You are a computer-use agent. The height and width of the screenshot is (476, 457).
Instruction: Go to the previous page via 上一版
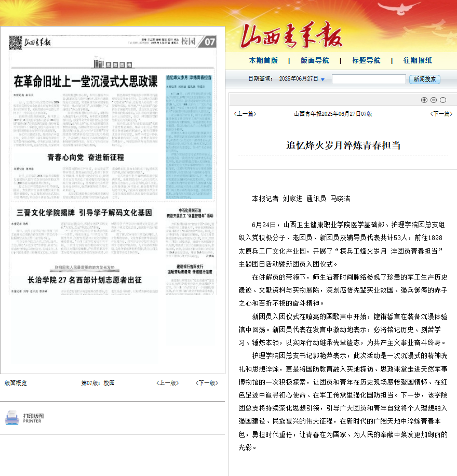coord(167,383)
